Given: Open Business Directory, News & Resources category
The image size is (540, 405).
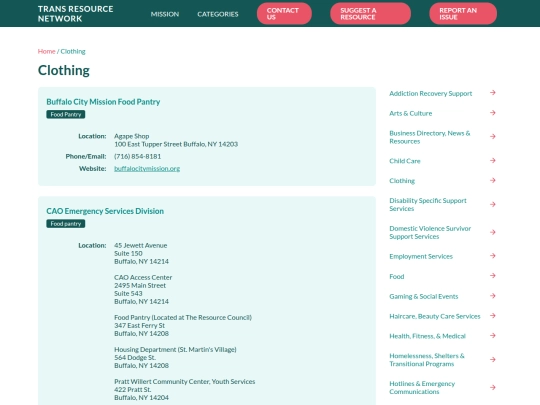Looking at the screenshot, I should click(430, 137).
